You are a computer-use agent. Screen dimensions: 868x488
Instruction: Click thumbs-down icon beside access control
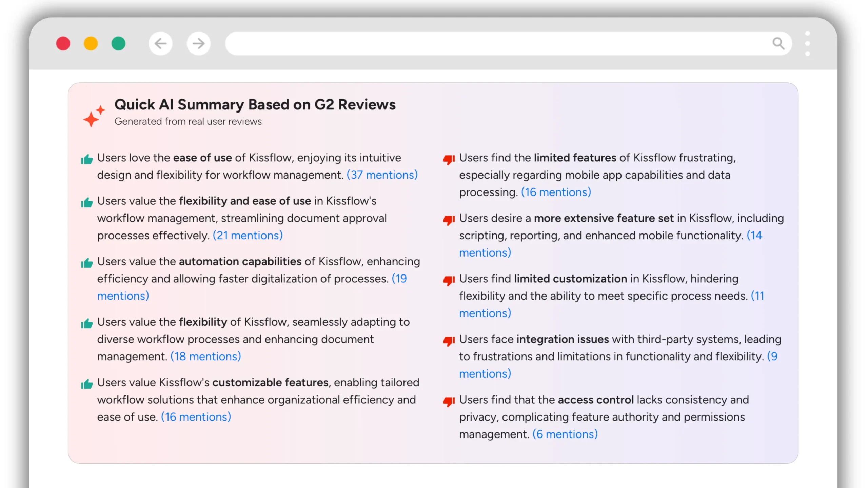click(449, 402)
